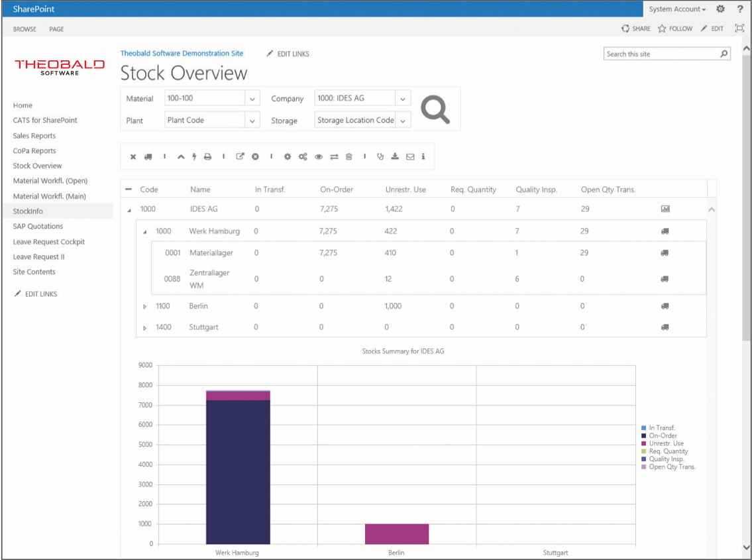Click the trash bin icon in toolbar
The height and width of the screenshot is (560, 752).
coord(349,156)
